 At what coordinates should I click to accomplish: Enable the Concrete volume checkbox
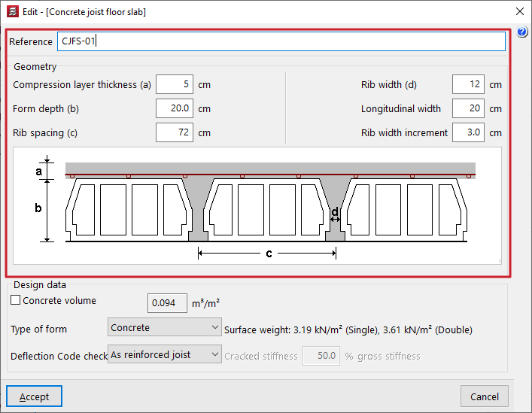(16, 301)
